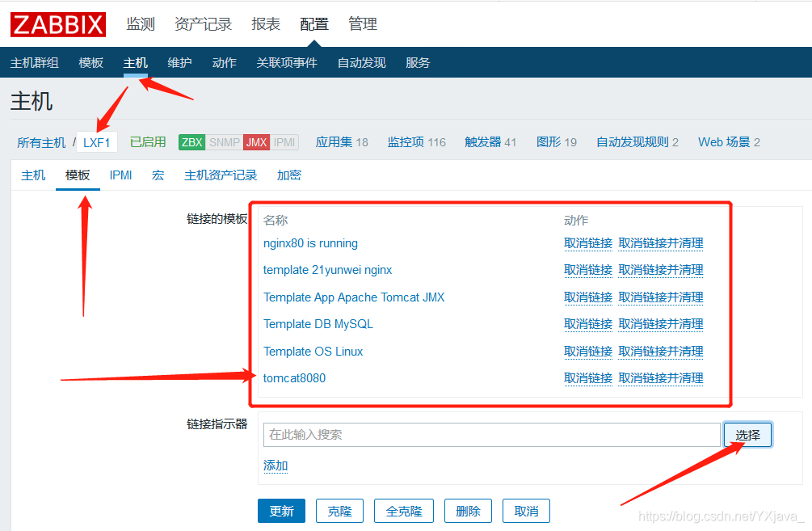Click the 更新 button
Screen dimensions: 812x531
pyautogui.click(x=282, y=512)
